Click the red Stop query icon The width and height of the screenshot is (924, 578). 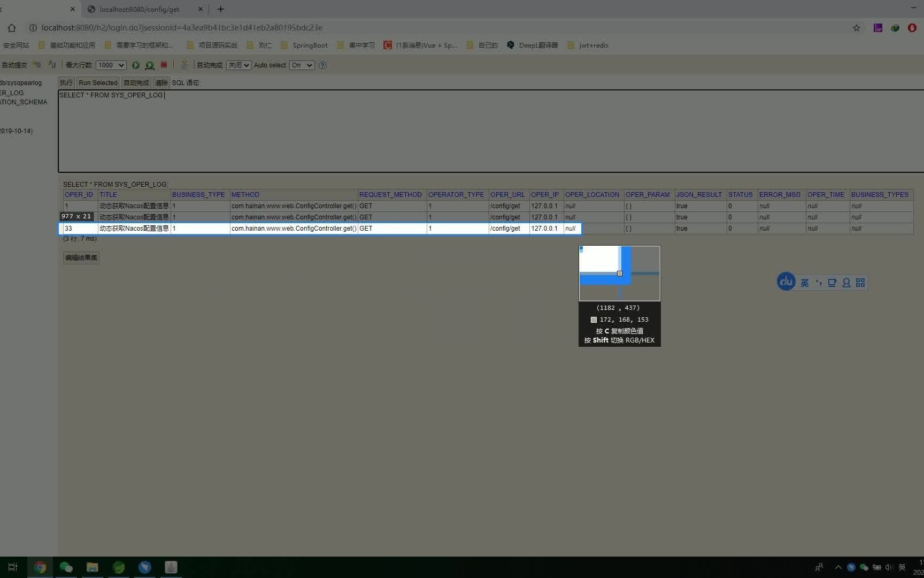pos(164,65)
